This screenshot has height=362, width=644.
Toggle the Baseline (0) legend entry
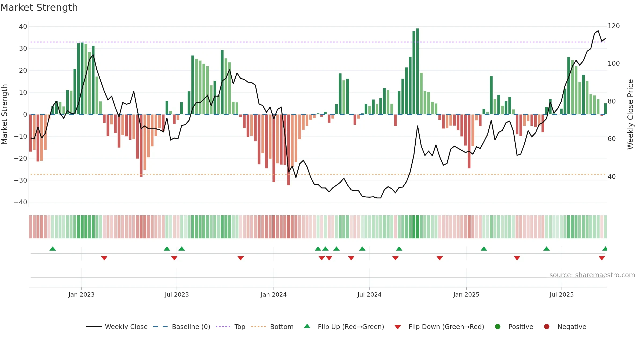tap(181, 327)
